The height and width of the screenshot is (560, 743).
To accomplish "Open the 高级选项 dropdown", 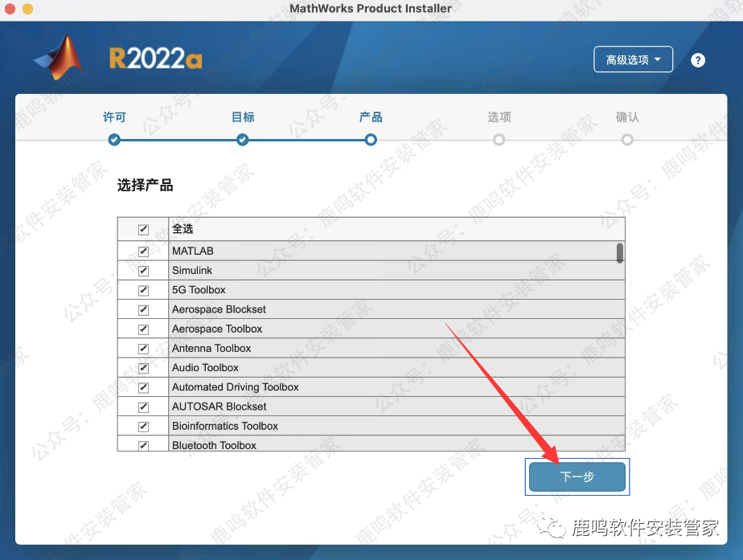I will pos(633,59).
